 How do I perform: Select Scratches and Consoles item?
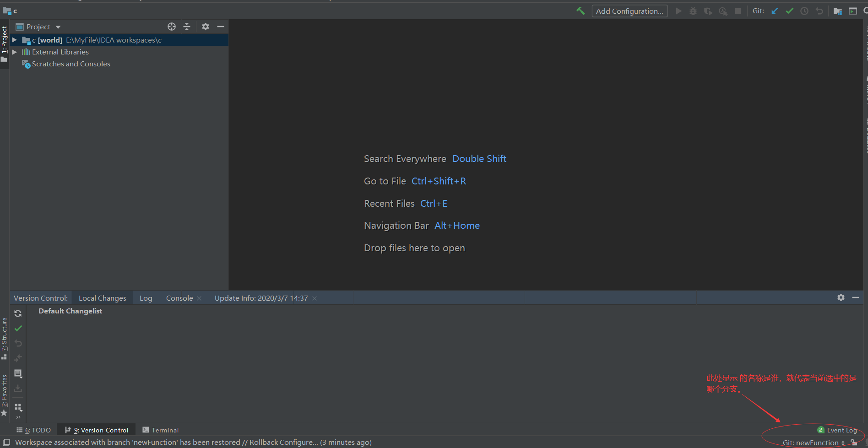[71, 64]
